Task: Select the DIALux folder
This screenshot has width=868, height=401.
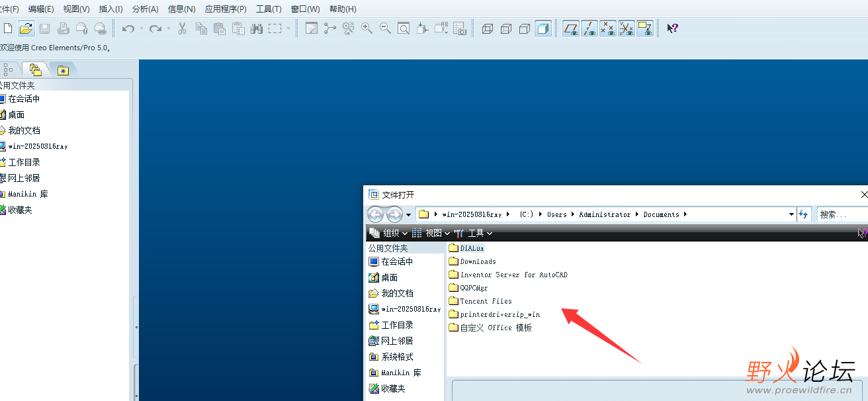Action: point(467,248)
